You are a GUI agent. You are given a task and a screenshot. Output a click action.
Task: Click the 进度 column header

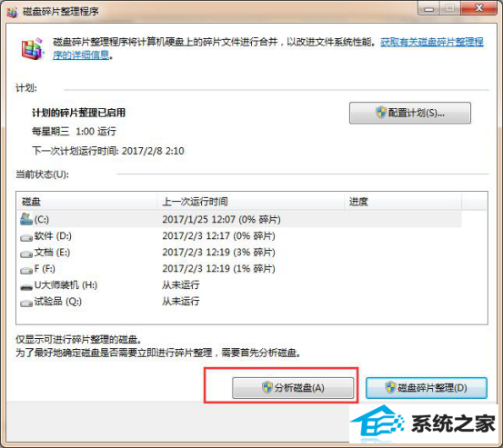coord(403,202)
